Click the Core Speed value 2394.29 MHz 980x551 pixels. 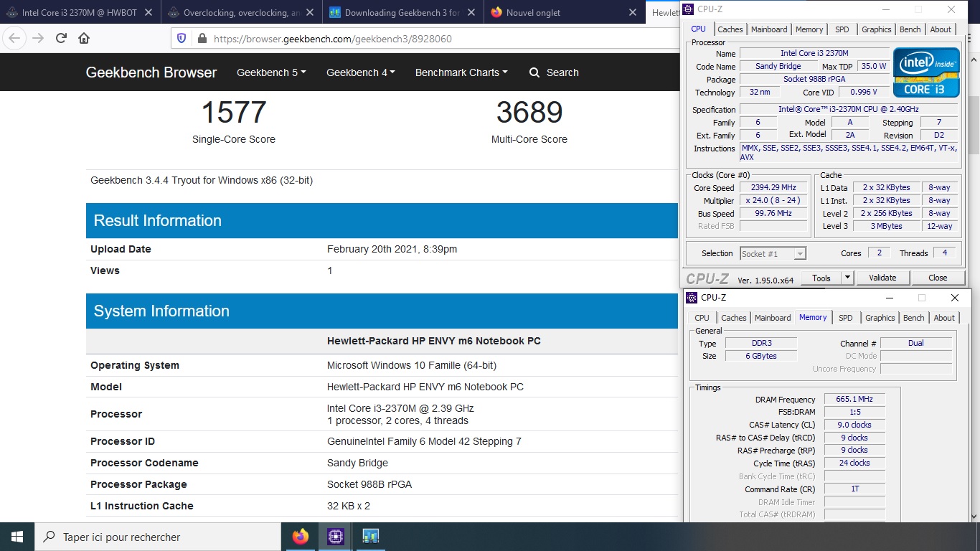(x=773, y=188)
